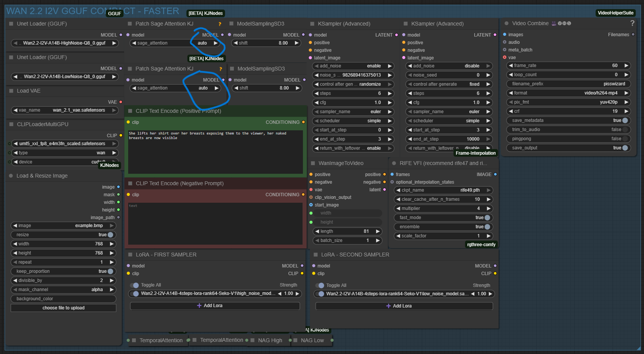Collapse the Load VAE node via header square
The height and width of the screenshot is (354, 644).
11,91
